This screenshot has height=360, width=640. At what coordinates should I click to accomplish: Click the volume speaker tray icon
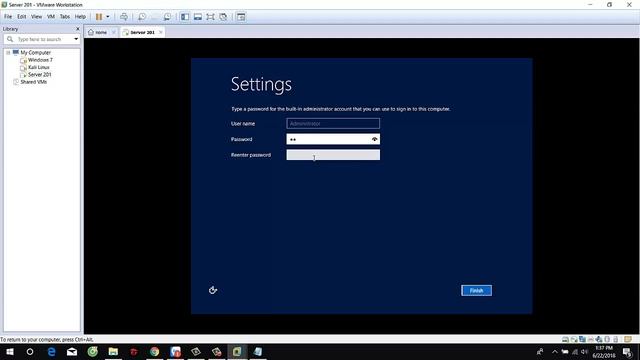584,352
